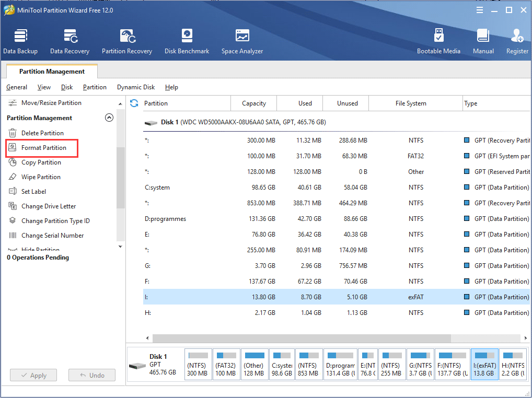Select the Partition Management tab
Viewport: 532px width, 398px height.
52,72
